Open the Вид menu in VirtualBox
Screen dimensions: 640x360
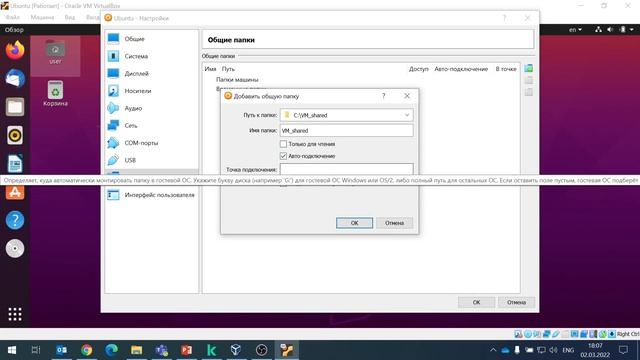[70, 18]
